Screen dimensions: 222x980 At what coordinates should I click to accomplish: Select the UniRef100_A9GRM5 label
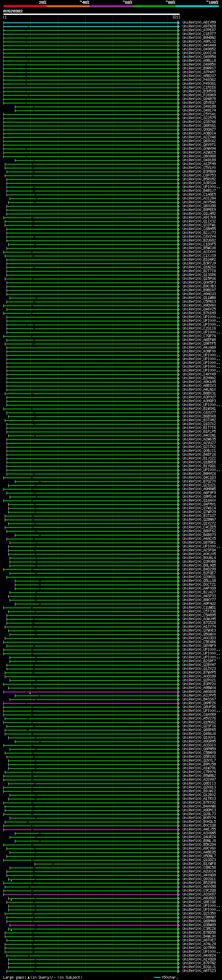pyautogui.click(x=199, y=742)
